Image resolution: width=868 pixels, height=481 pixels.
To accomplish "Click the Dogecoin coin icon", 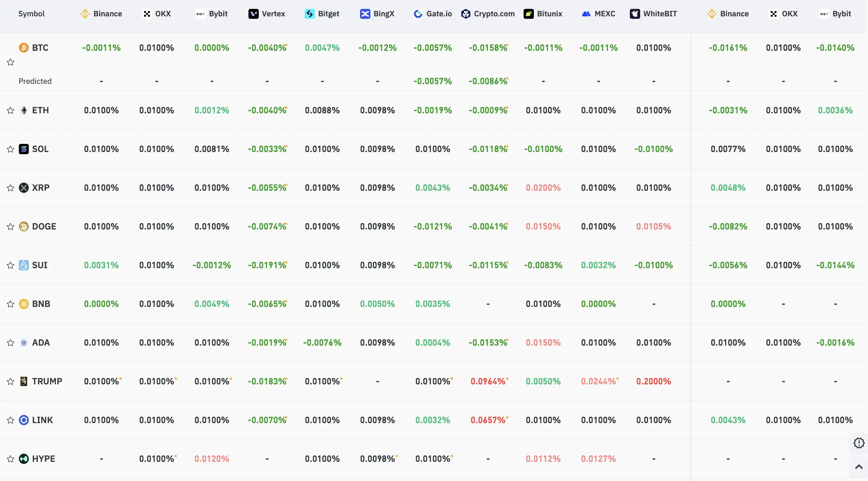I will pyautogui.click(x=24, y=226).
